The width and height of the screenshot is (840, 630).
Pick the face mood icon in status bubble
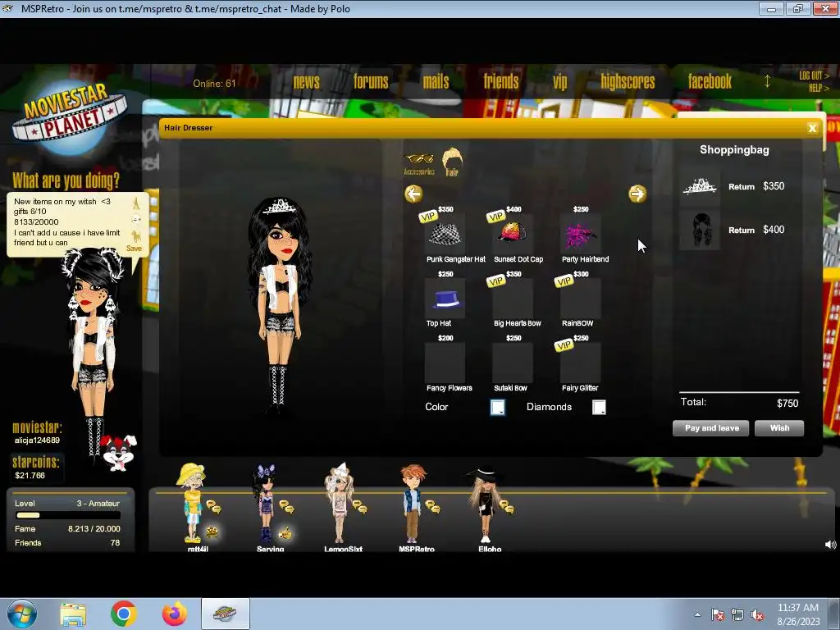pos(136,220)
